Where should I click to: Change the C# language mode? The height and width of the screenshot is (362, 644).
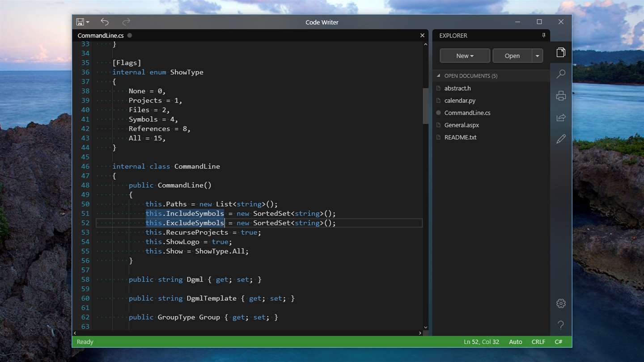[x=559, y=342]
